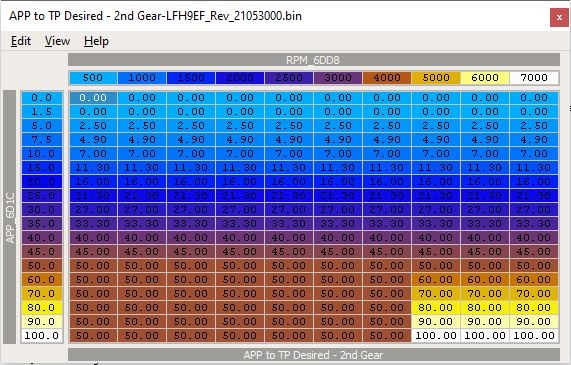Click the 33.30 cell in 5000 RPM column
The width and height of the screenshot is (571, 365).
point(436,223)
